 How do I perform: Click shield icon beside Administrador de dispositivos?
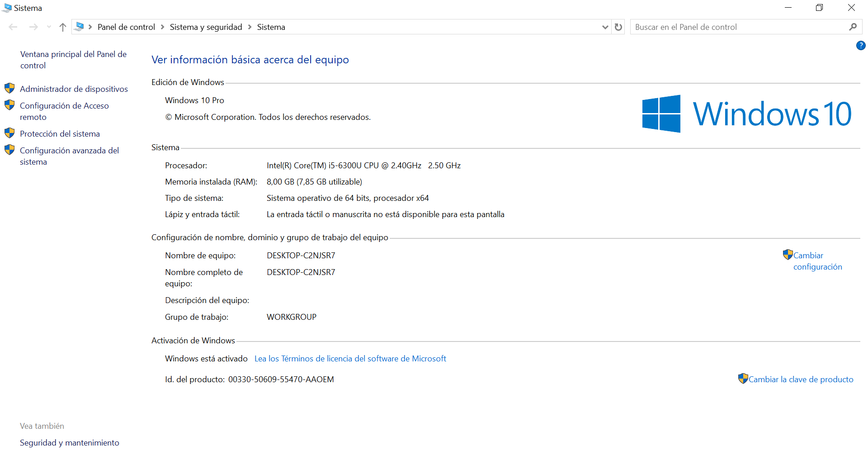[x=9, y=88]
